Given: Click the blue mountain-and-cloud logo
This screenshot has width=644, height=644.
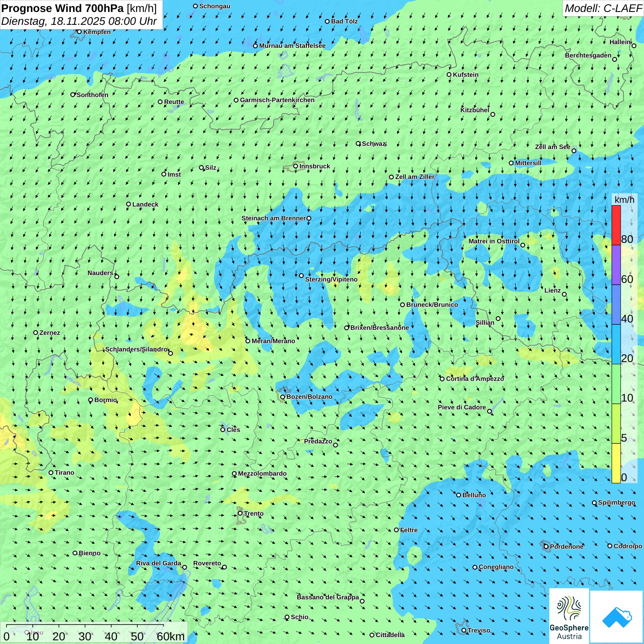Looking at the screenshot, I should (616, 617).
